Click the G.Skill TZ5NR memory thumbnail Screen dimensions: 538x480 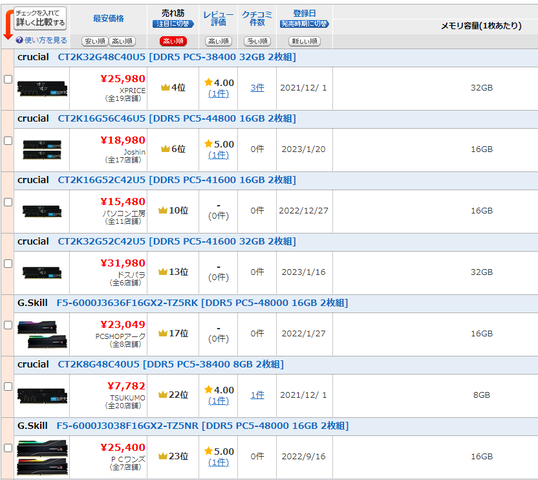click(x=42, y=457)
